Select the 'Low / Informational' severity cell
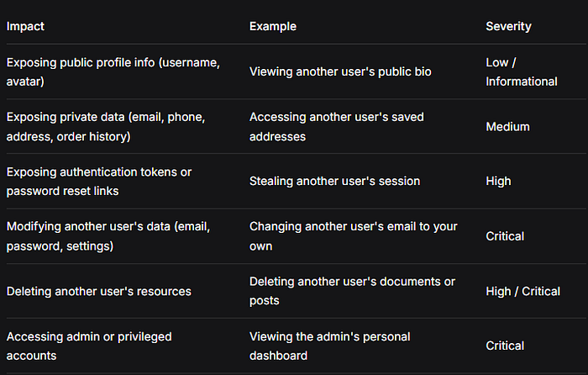 522,71
